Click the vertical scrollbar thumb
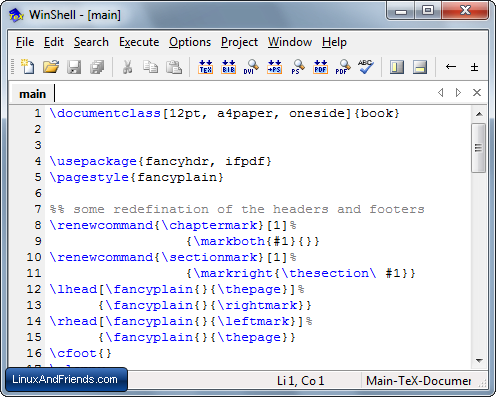Viewport: 496px width, 397px height. pos(479,148)
